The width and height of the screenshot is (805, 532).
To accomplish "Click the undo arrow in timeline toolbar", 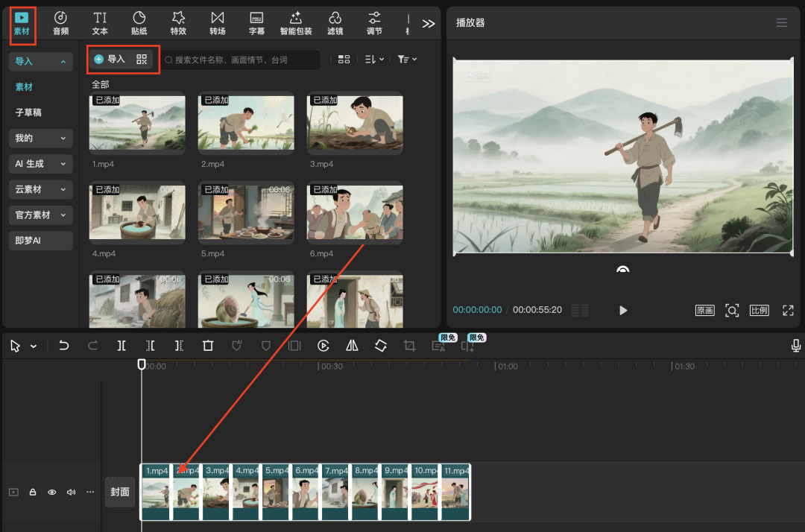I will 64,346.
